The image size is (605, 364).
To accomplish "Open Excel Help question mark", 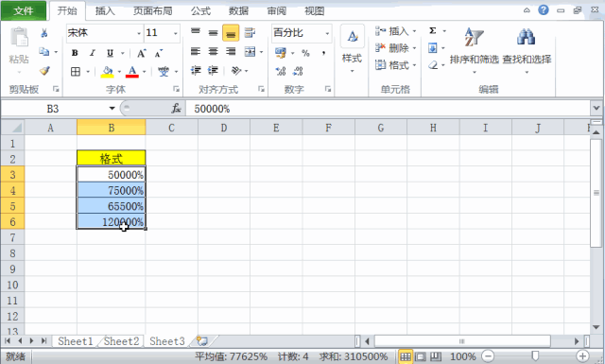I will pos(544,10).
